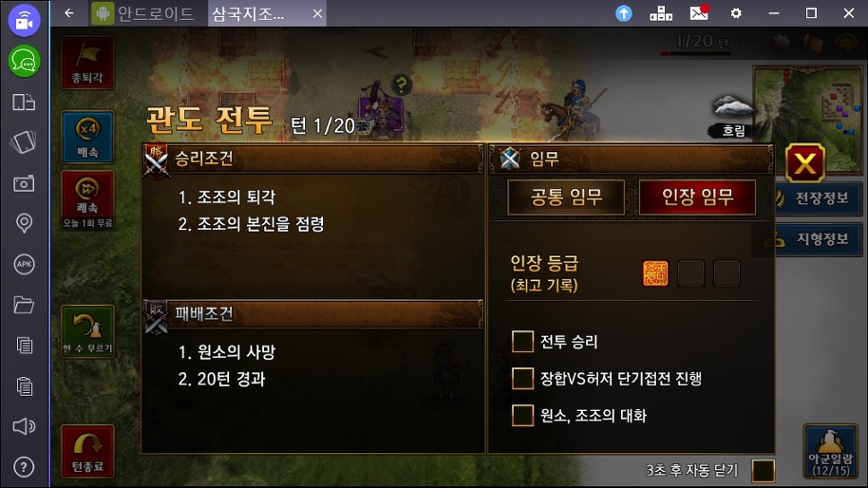Screen dimensions: 868x488
Task: Switch to the 공통 임무 tab
Action: coord(566,197)
